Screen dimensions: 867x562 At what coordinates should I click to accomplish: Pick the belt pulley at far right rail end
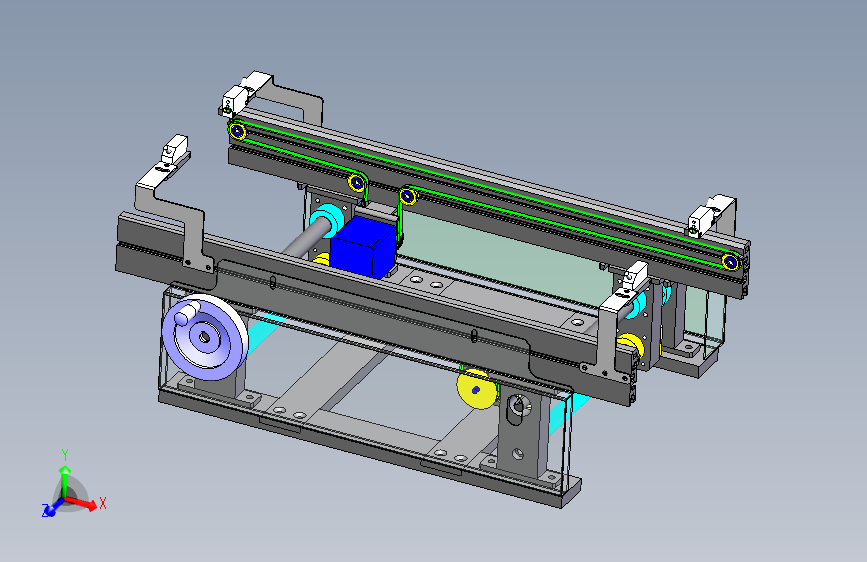[x=730, y=262]
